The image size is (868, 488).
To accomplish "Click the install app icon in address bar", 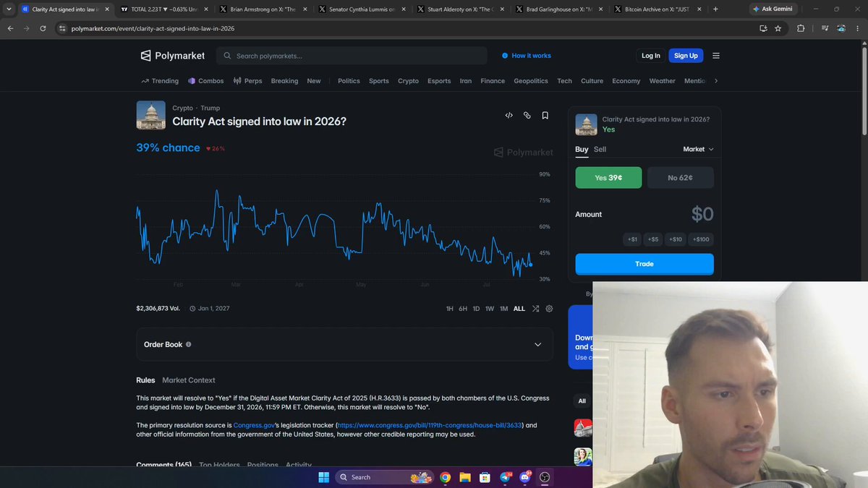I will click(x=763, y=28).
